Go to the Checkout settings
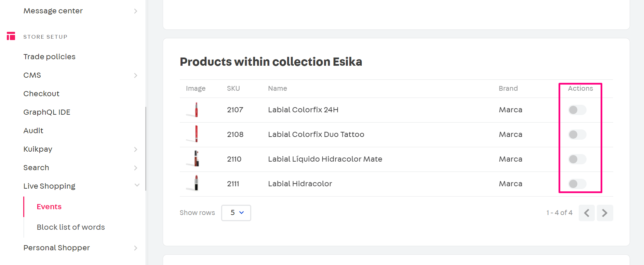Image resolution: width=644 pixels, height=265 pixels. [x=41, y=94]
